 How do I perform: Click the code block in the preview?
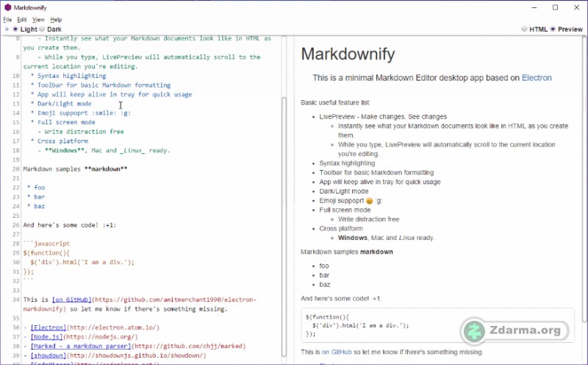point(437,325)
